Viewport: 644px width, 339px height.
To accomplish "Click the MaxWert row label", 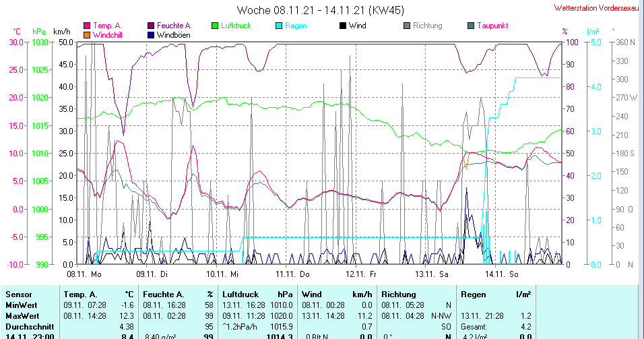I will (22, 315).
